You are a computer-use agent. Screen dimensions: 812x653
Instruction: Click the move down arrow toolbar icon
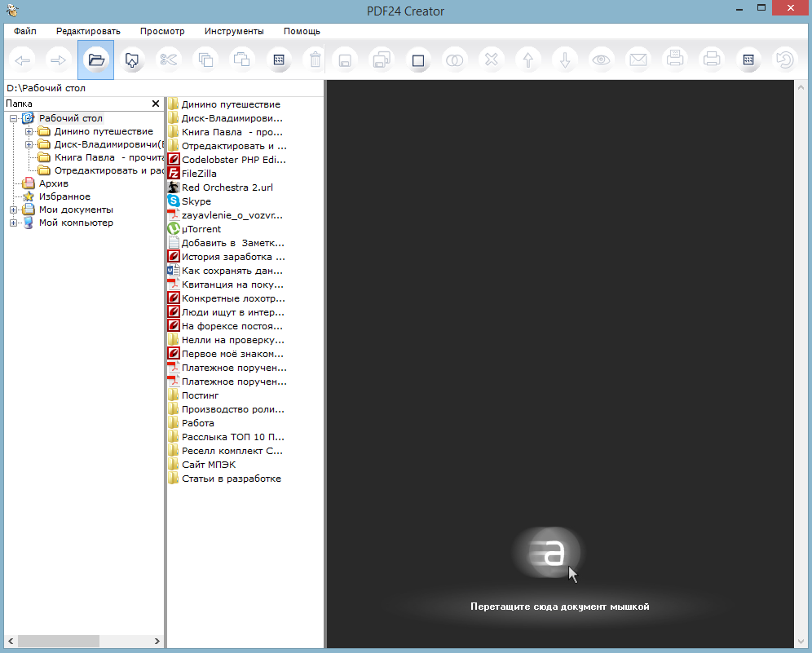coord(565,60)
